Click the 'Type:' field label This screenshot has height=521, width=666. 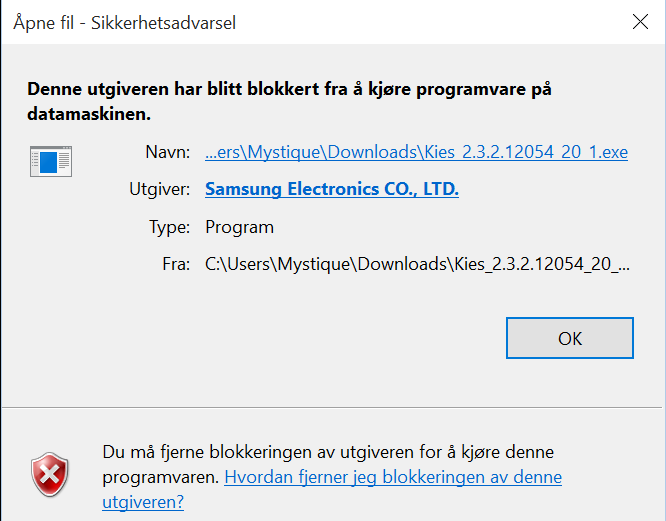click(169, 227)
